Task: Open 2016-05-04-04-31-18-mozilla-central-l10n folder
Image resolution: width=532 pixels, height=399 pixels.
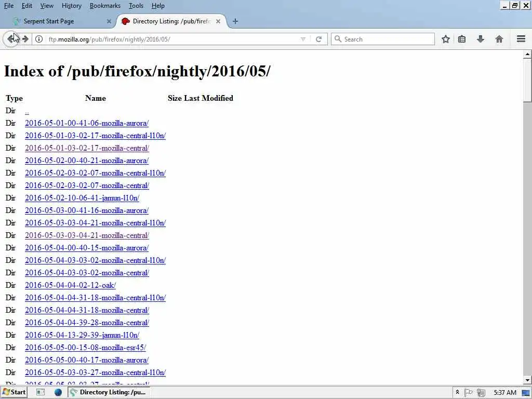Action: coord(95,298)
